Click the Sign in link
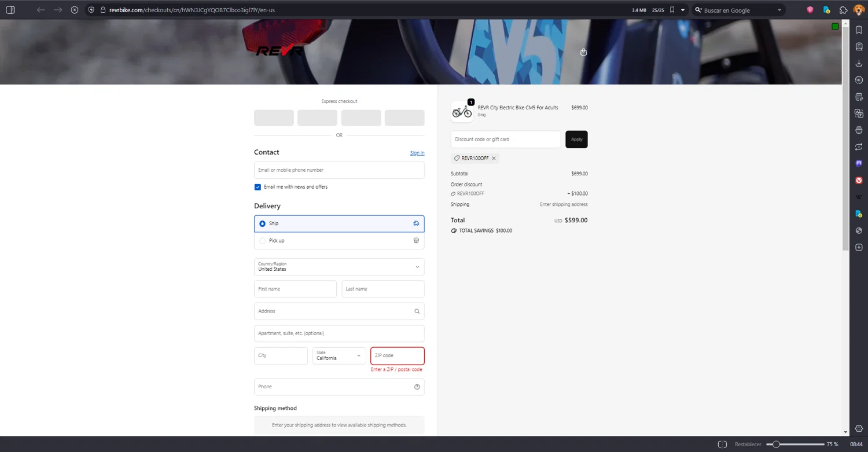The width and height of the screenshot is (868, 452). tap(417, 153)
